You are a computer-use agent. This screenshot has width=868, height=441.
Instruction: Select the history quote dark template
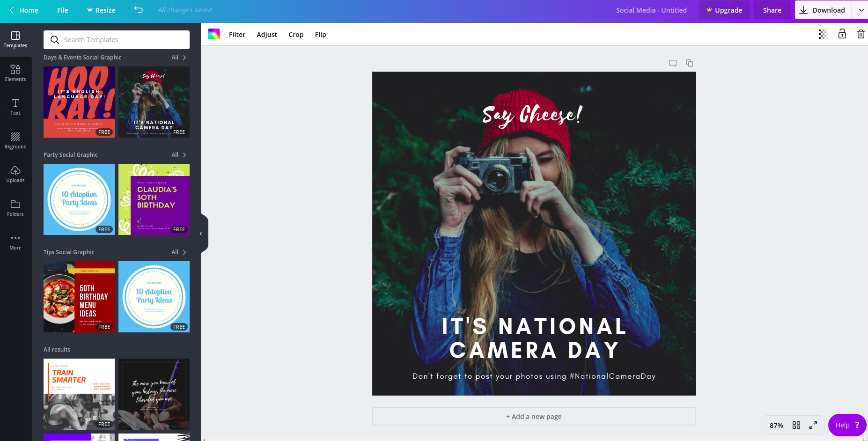point(154,394)
